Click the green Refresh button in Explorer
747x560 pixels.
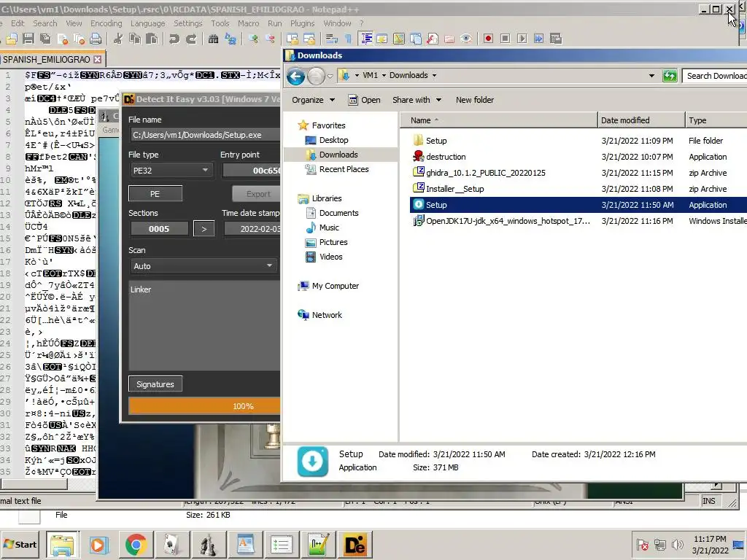click(x=670, y=76)
